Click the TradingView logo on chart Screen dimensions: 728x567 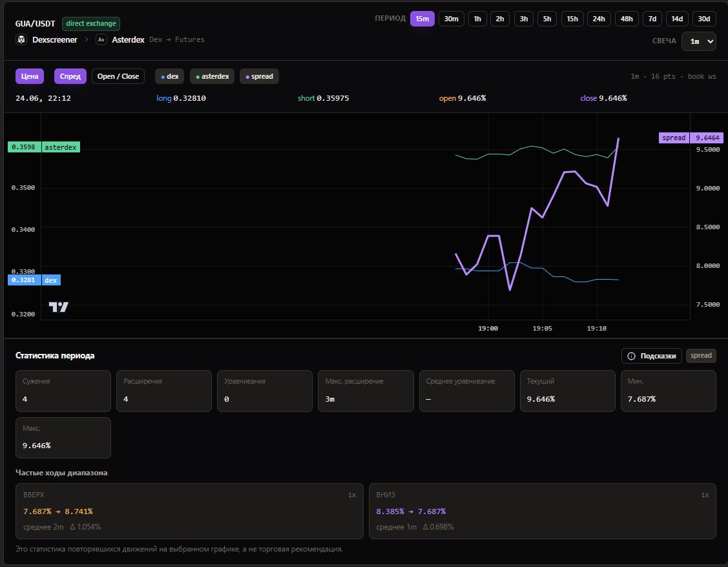[59, 307]
